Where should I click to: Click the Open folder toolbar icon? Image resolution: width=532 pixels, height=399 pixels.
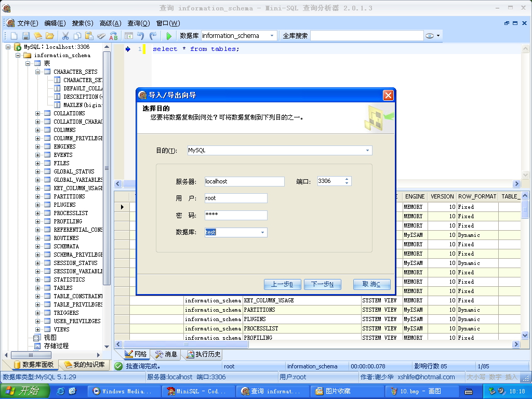pos(49,36)
